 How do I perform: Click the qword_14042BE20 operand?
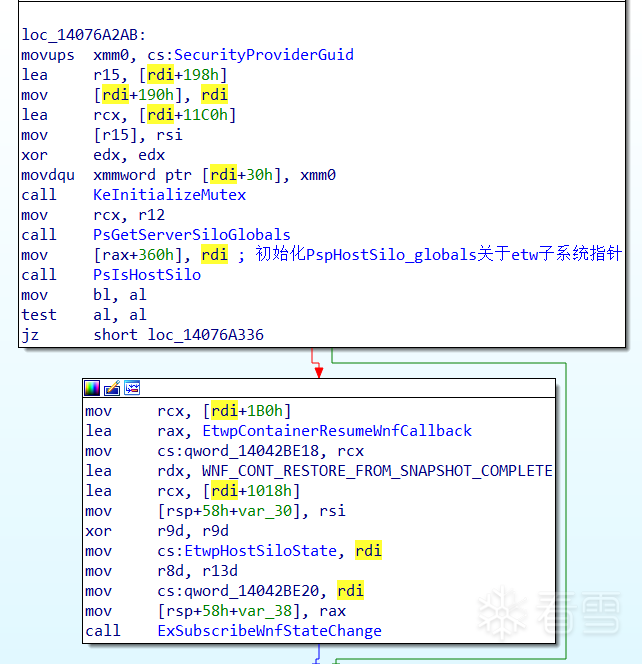(x=252, y=591)
